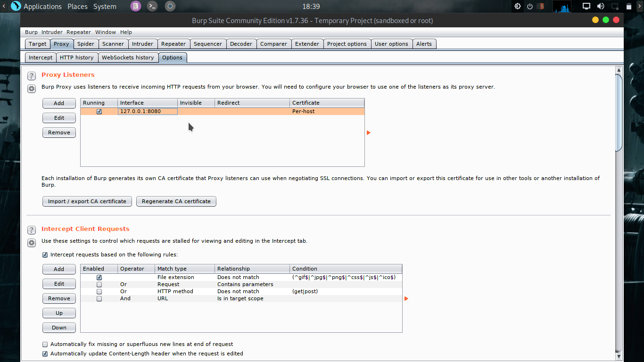
Task: Enable the HTTP method interception rule
Action: [x=99, y=291]
